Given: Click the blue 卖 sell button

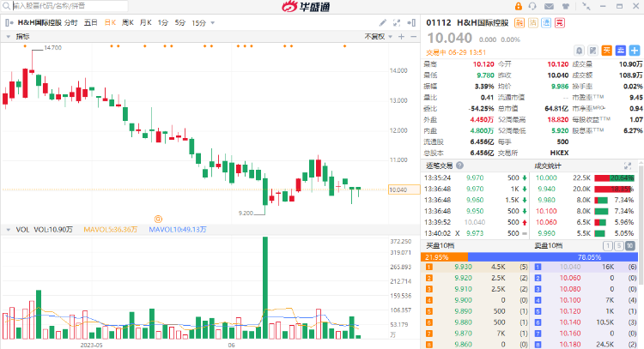Looking at the screenshot, I should (621, 51).
